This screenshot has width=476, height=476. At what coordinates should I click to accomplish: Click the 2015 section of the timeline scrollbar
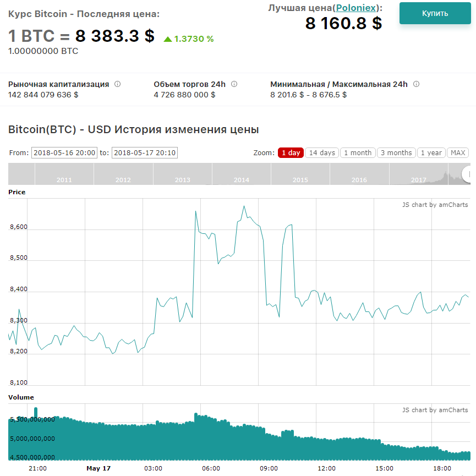(x=300, y=174)
